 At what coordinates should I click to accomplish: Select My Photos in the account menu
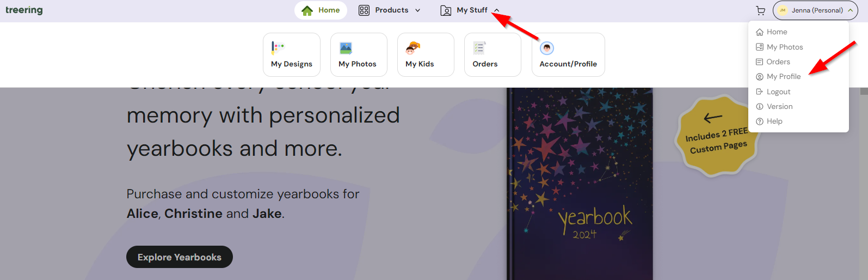click(784, 47)
